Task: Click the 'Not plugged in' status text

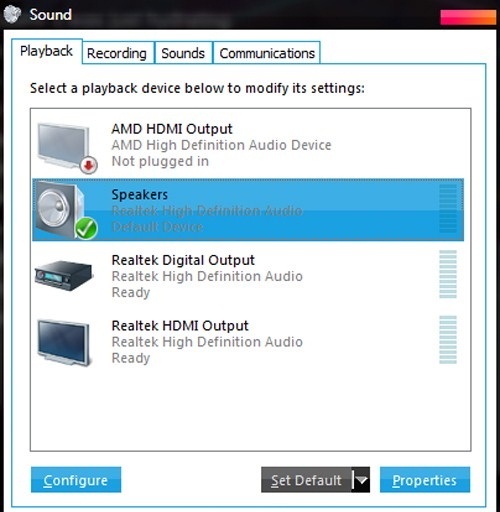Action: coord(160,161)
